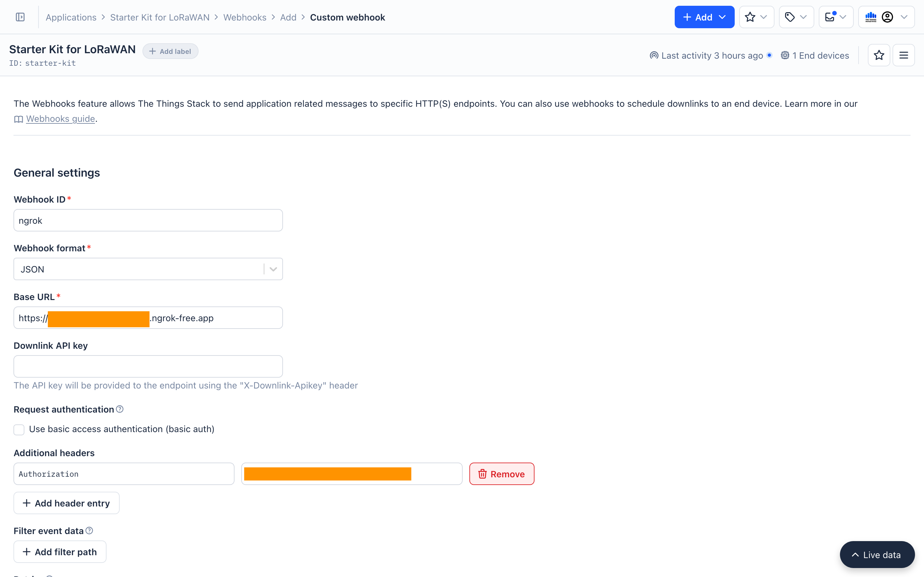Click the tag icon in the top toolbar
This screenshot has width=924, height=577.
pos(790,17)
